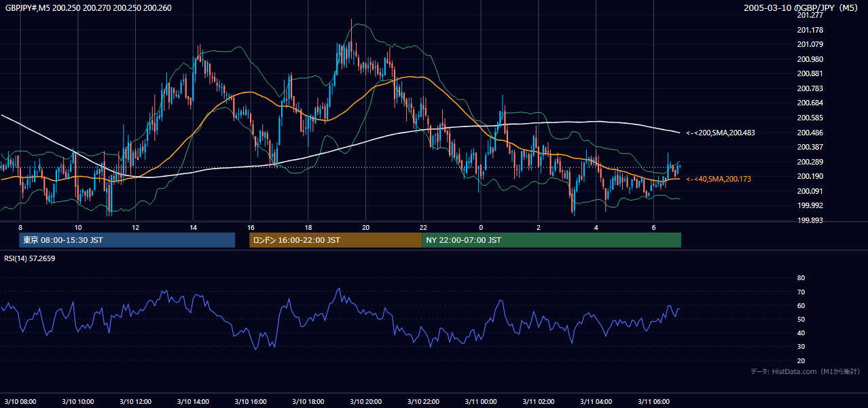Screen dimensions: 868x408
Task: Click the 3/10 16:00 time label
Action: point(251,402)
